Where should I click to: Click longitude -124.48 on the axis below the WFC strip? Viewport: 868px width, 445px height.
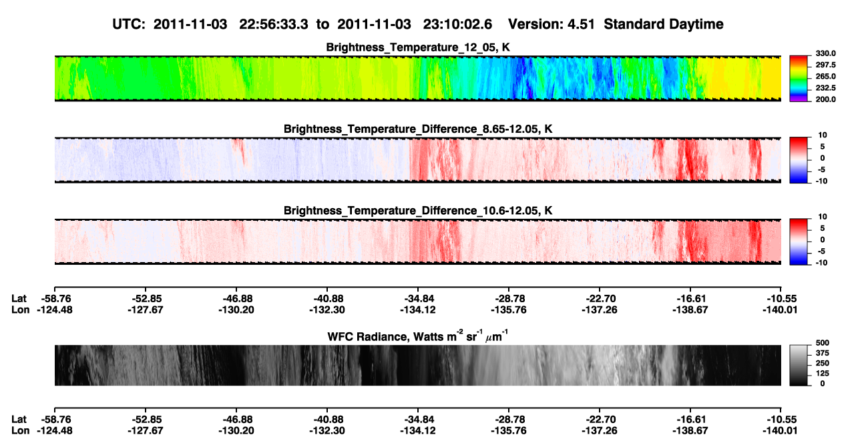pyautogui.click(x=54, y=430)
